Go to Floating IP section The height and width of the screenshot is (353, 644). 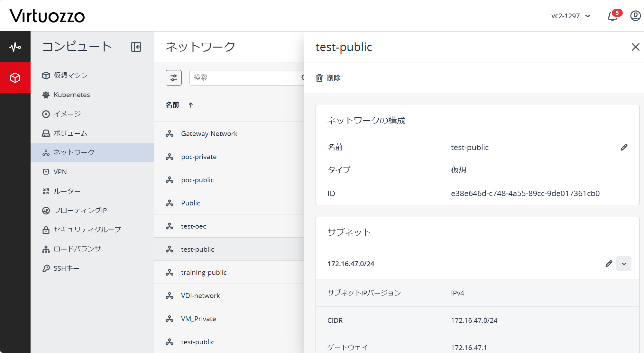click(x=80, y=210)
